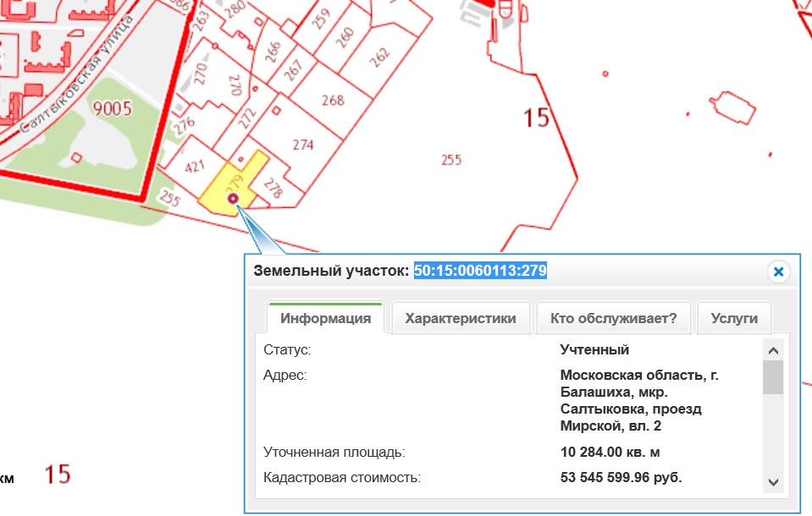Open the Кто обслуживает? tab

point(613,319)
